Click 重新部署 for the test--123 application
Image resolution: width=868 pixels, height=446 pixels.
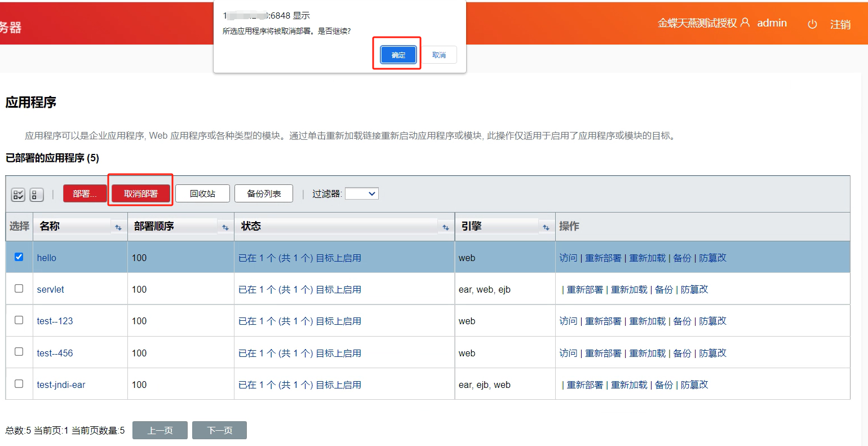(x=603, y=321)
